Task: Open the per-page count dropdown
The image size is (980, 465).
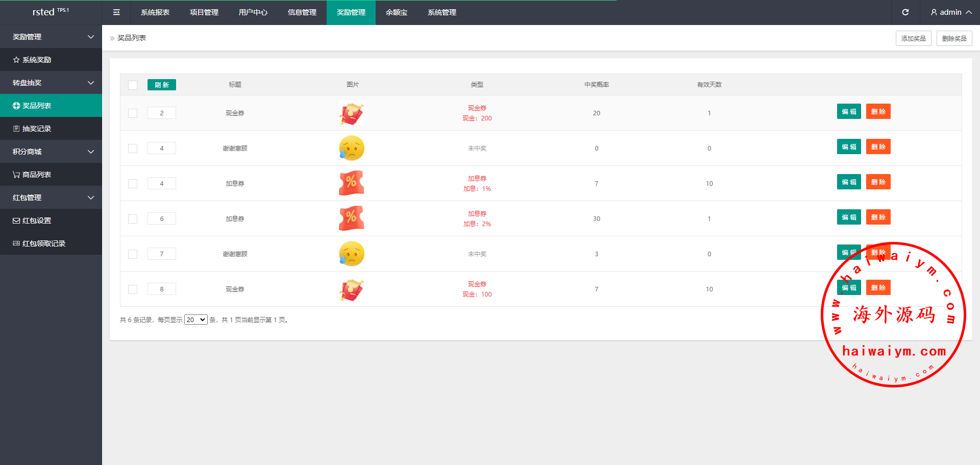Action: pos(195,320)
